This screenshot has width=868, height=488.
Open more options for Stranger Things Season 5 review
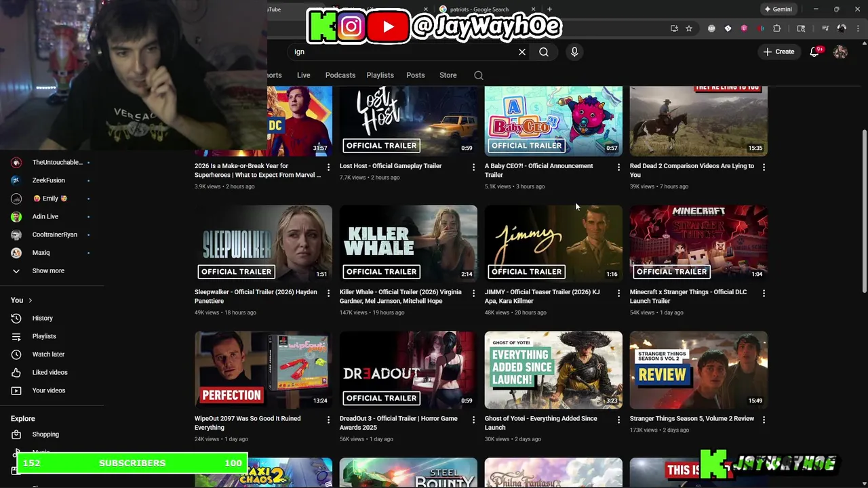point(764,420)
